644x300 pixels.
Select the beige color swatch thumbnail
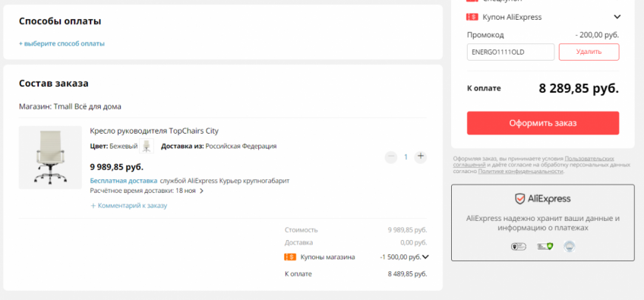point(147,146)
